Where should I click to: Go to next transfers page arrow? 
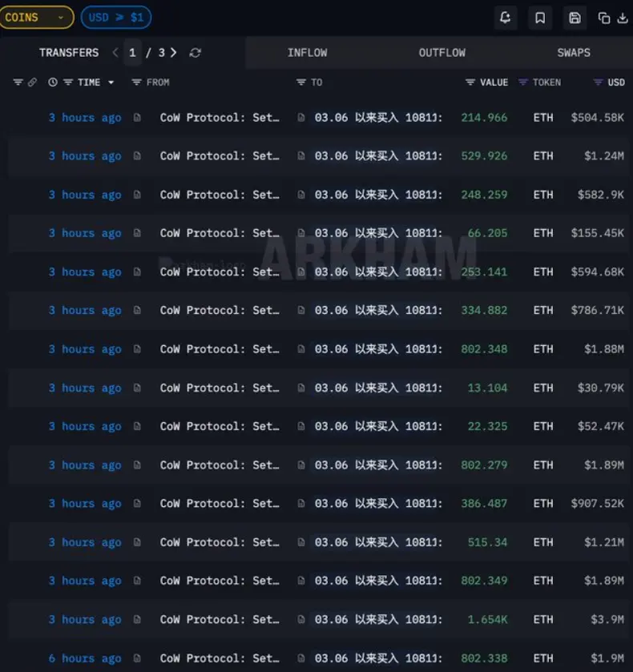[x=173, y=53]
